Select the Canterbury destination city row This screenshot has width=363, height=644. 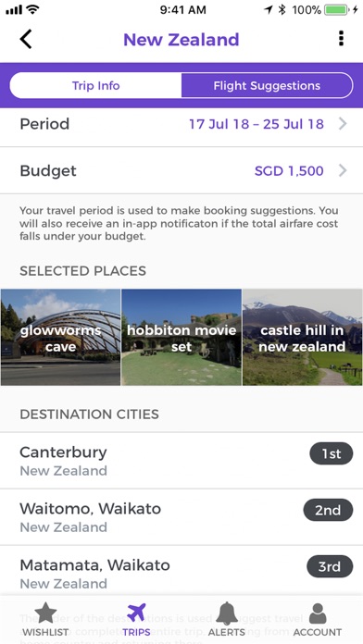181,461
